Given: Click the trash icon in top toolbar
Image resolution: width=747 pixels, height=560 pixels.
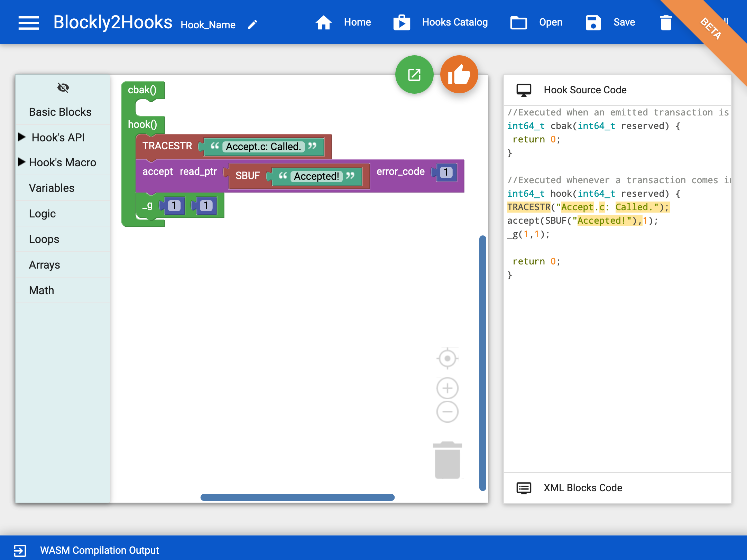Looking at the screenshot, I should coord(666,23).
